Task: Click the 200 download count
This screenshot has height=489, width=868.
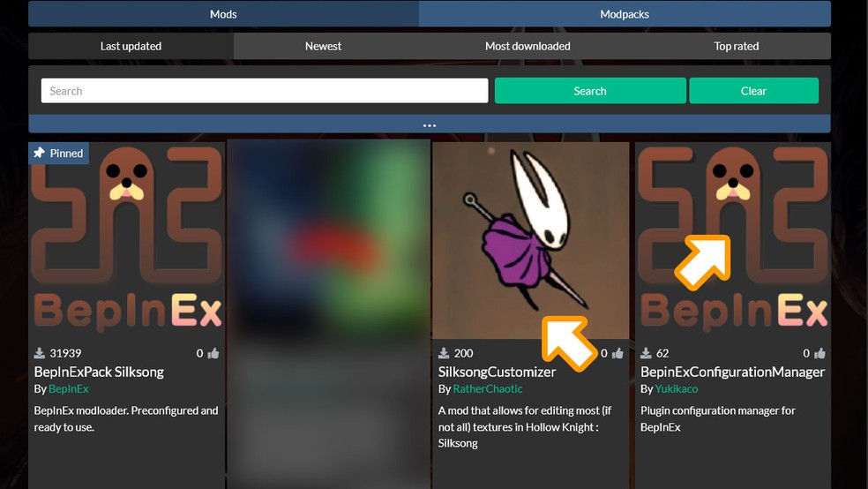Action: pos(463,353)
